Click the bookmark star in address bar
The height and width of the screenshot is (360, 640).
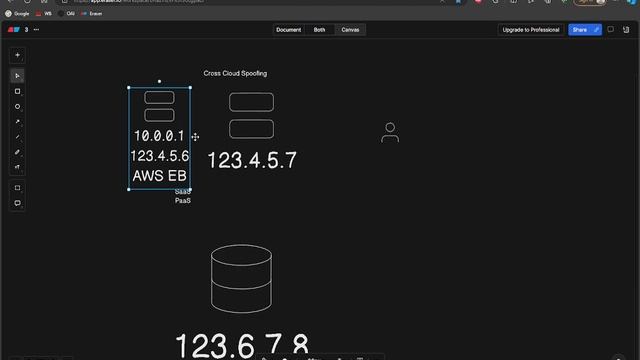(458, 1)
